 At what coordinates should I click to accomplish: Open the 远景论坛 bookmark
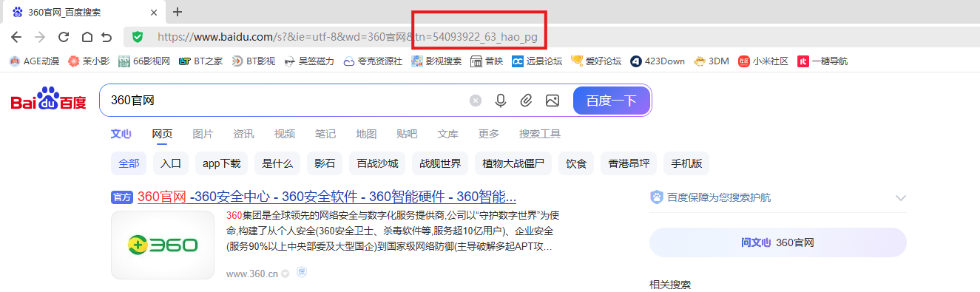pyautogui.click(x=537, y=61)
